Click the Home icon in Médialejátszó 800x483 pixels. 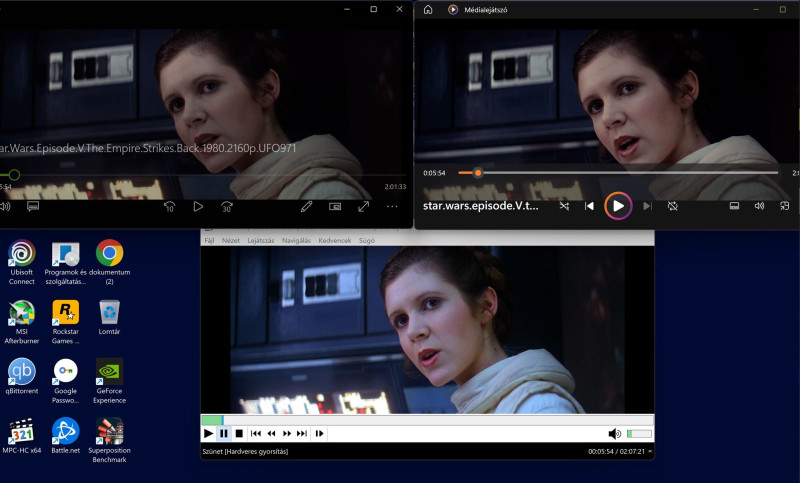428,9
